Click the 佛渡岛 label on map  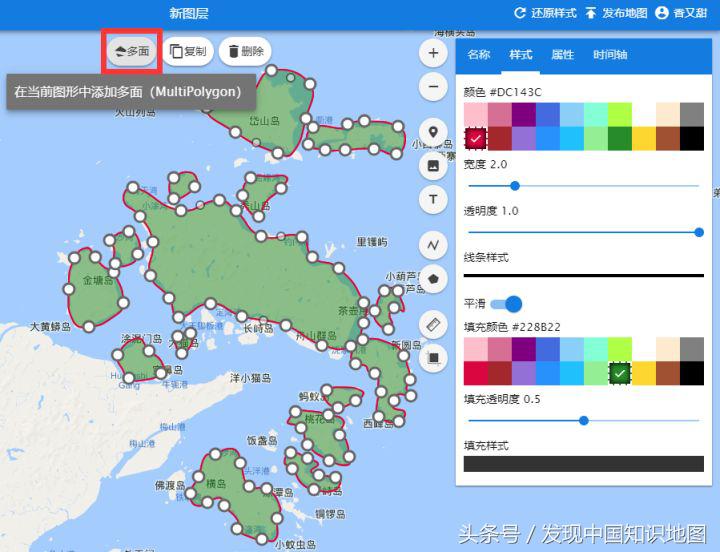pos(170,485)
